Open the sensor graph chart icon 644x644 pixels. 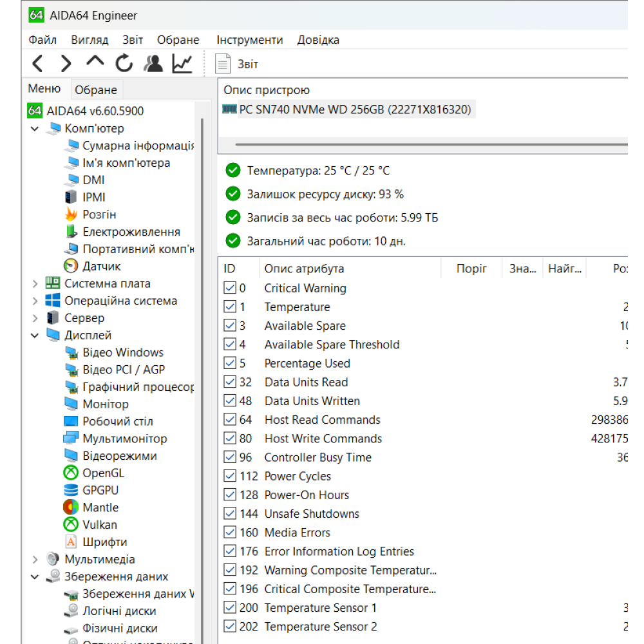point(181,62)
